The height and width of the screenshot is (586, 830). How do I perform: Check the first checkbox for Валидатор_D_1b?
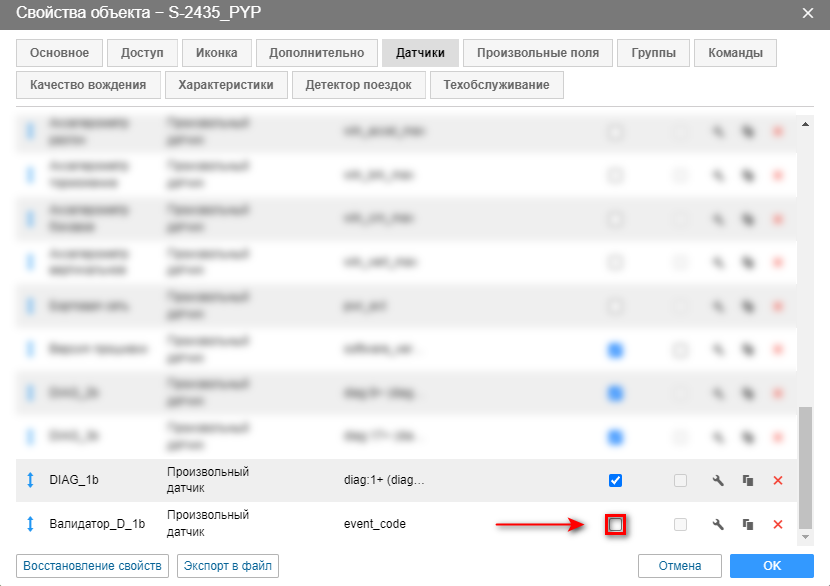615,525
